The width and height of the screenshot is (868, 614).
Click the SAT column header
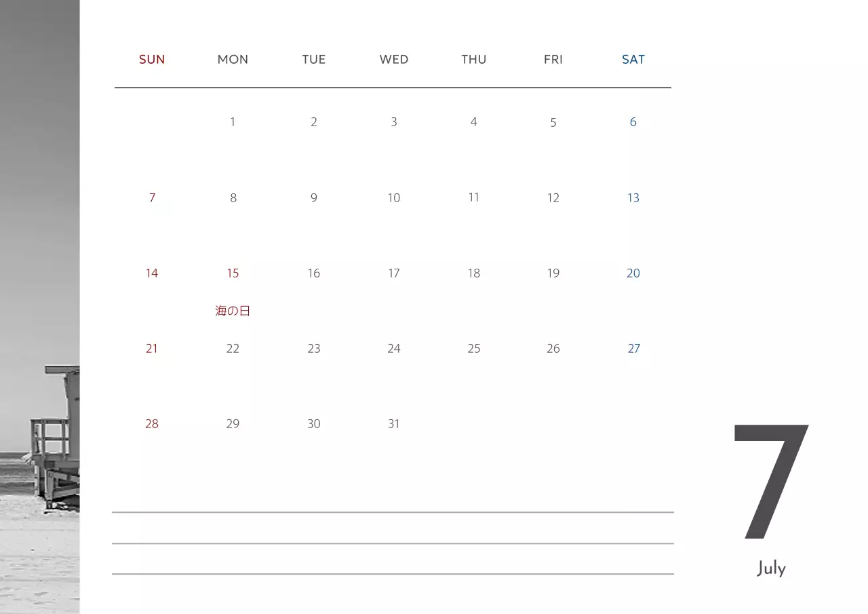click(633, 60)
